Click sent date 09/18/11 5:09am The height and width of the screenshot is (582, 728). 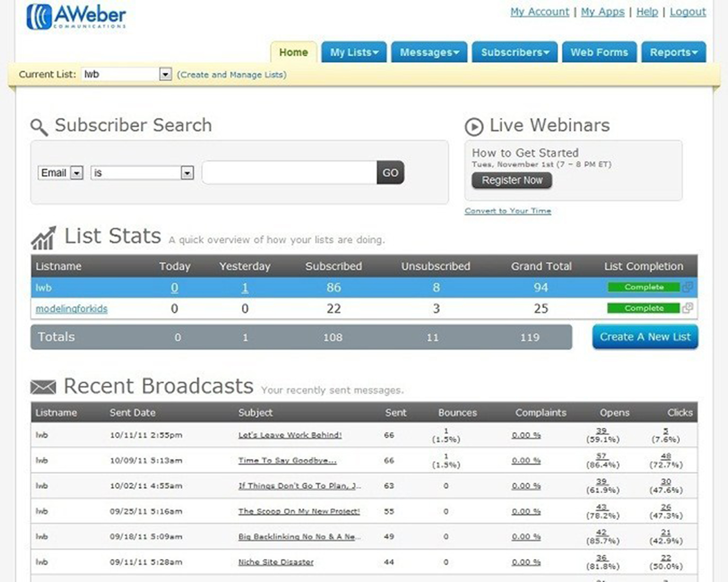(x=146, y=536)
